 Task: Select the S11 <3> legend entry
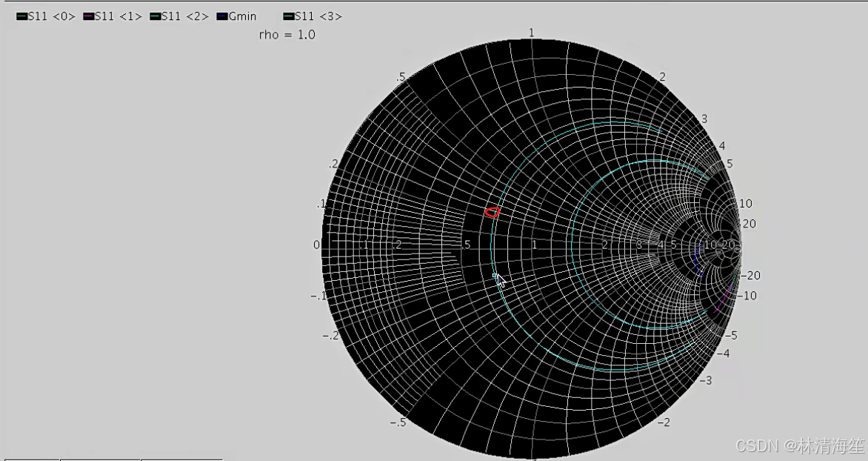313,16
